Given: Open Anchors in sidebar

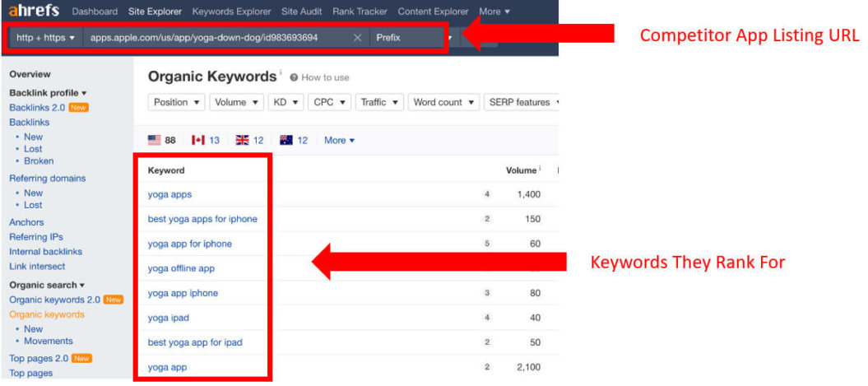Looking at the screenshot, I should point(26,222).
